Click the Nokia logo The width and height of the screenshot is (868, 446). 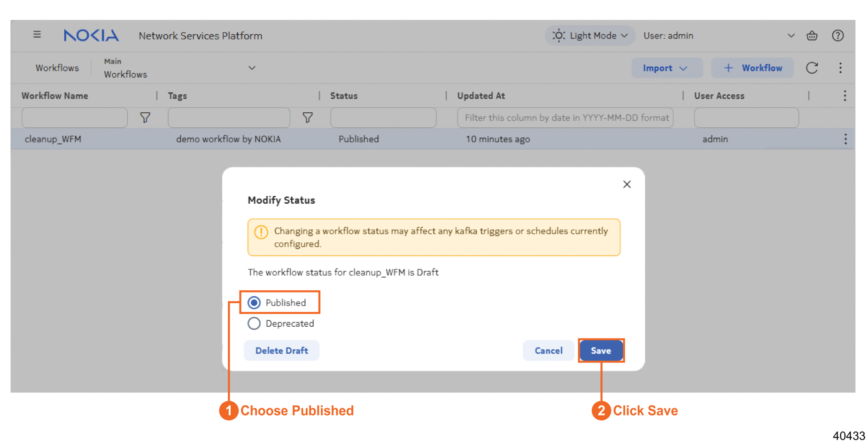point(91,36)
